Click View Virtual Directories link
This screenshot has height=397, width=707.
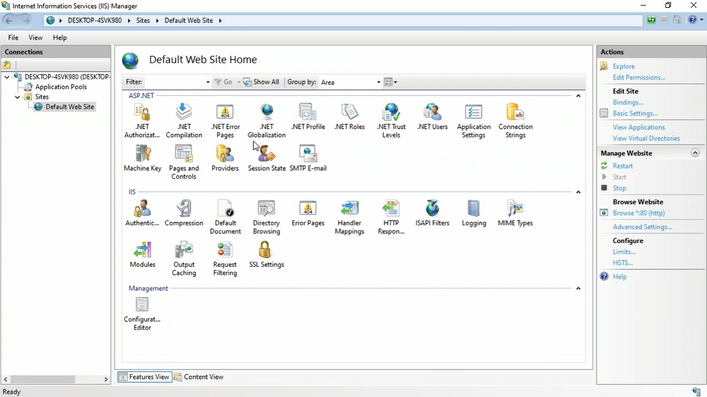[x=646, y=138]
